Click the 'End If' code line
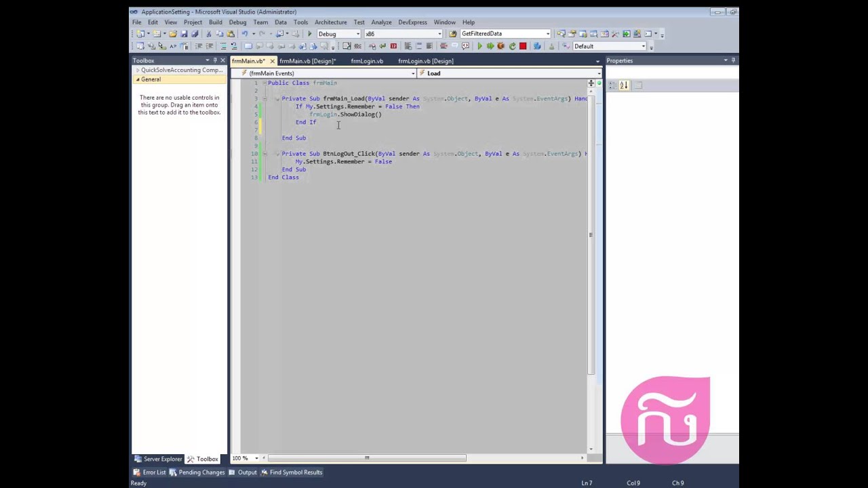Image resolution: width=868 pixels, height=488 pixels. [x=306, y=122]
